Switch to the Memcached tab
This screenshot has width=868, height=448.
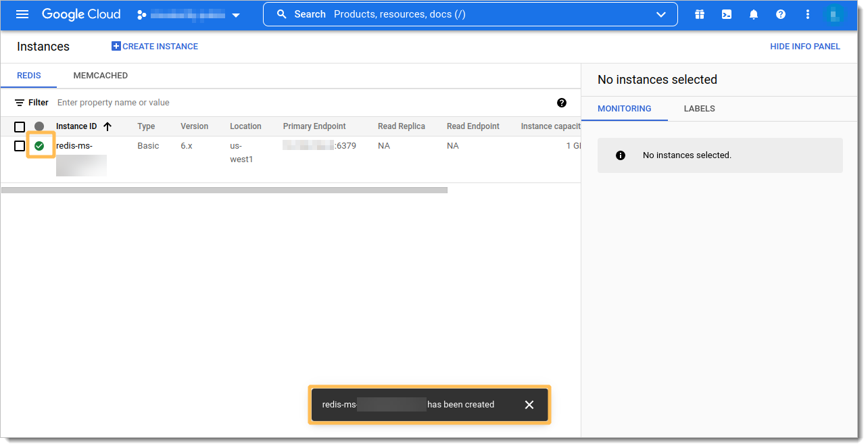coord(101,76)
